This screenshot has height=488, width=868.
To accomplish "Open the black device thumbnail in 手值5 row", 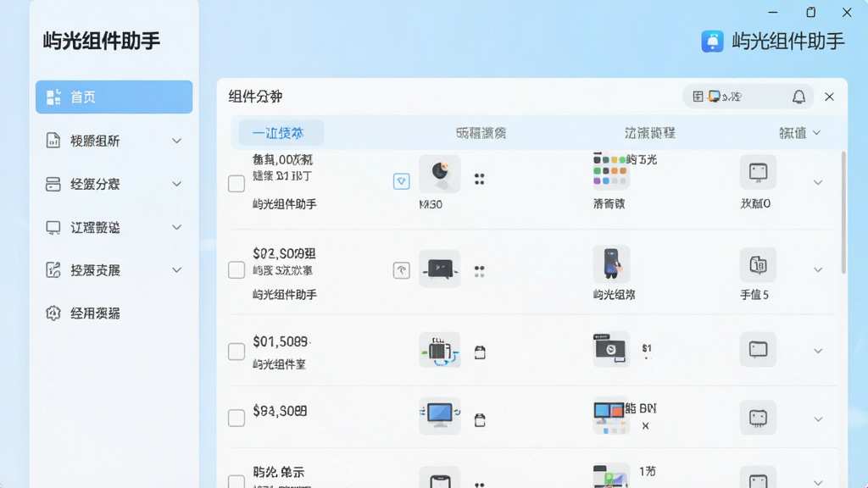I will [x=440, y=269].
